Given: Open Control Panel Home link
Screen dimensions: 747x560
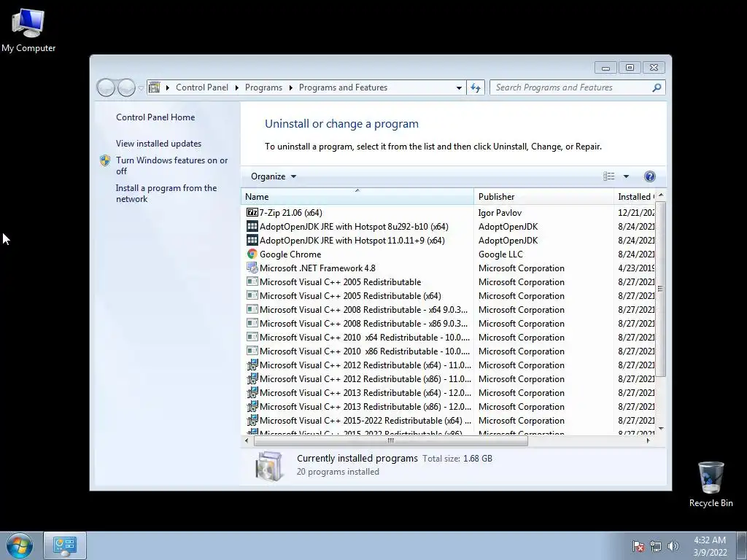Looking at the screenshot, I should click(x=155, y=117).
